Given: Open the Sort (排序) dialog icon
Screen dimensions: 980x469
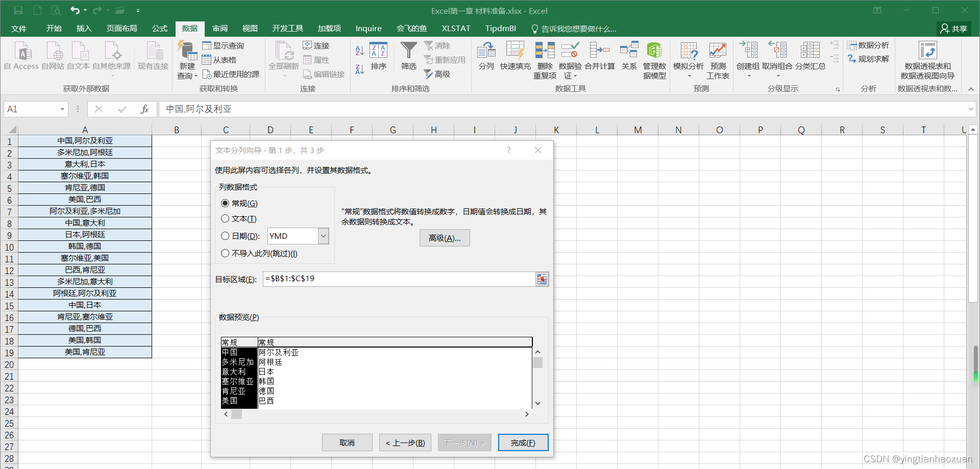Looking at the screenshot, I should pyautogui.click(x=379, y=51).
